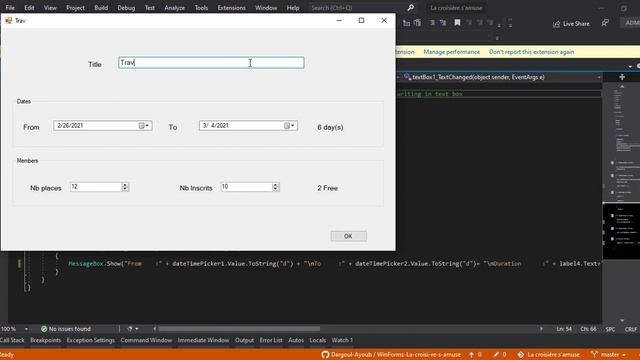Open the Extensions menu

point(231,8)
